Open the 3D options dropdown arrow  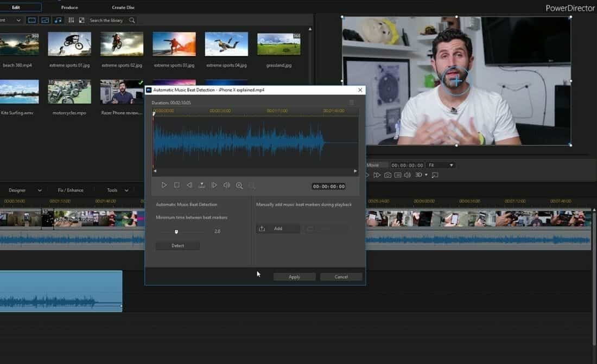[x=426, y=175]
